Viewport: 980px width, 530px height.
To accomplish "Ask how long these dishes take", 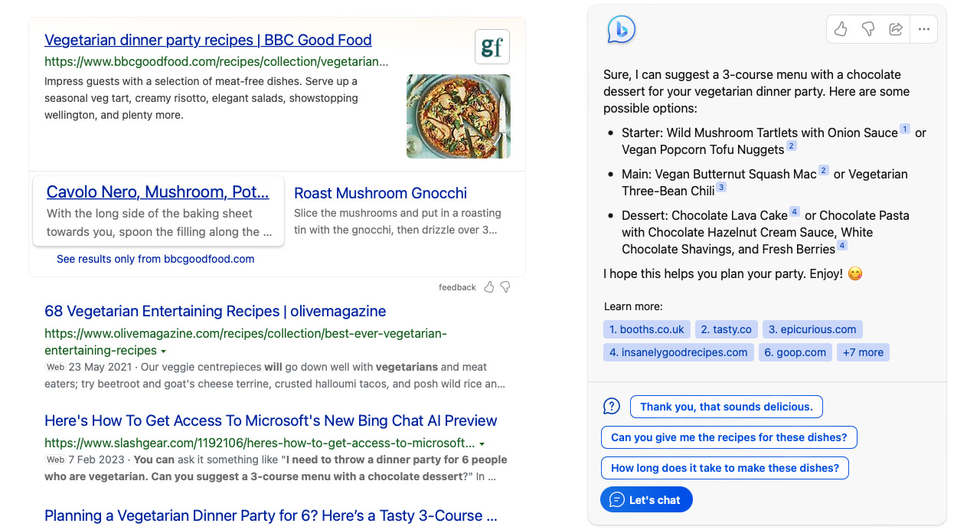I will point(724,467).
